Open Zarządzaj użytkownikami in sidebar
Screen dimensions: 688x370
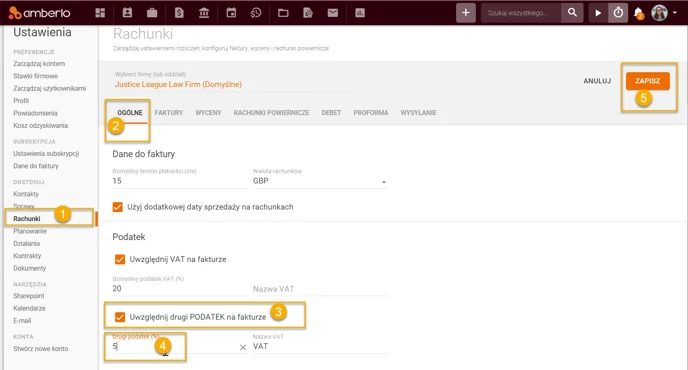point(50,88)
